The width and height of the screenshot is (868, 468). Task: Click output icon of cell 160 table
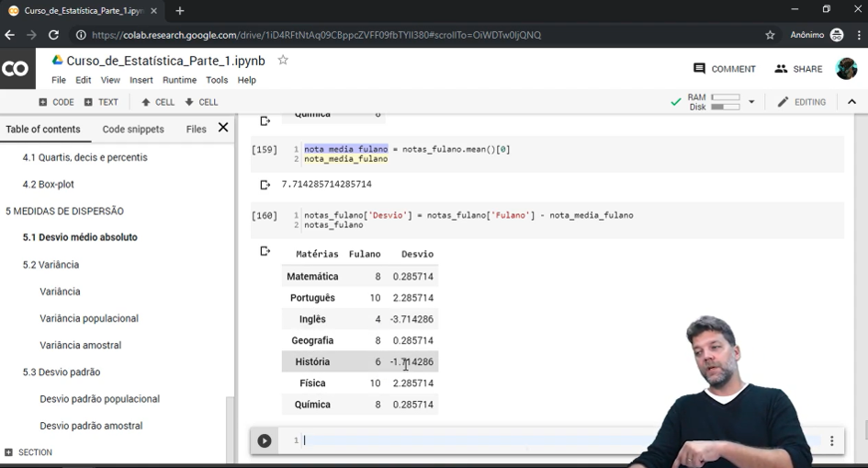click(x=265, y=251)
